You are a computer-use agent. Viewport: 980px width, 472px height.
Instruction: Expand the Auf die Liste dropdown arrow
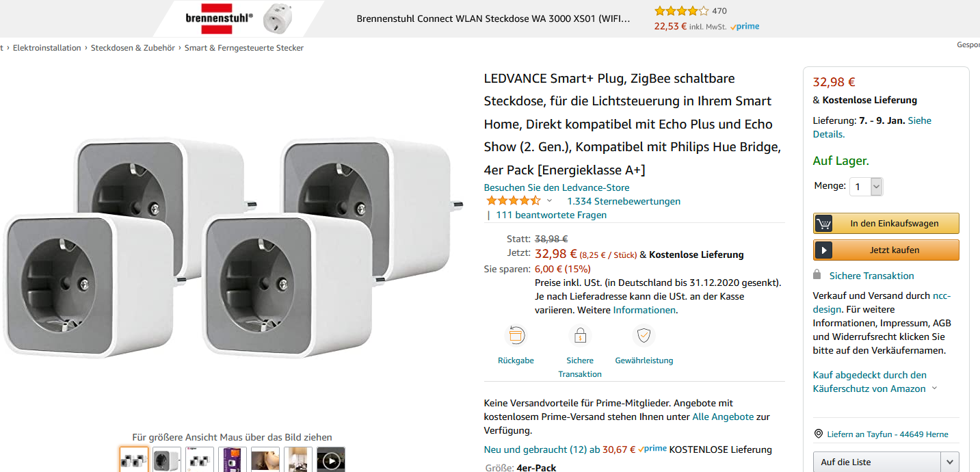[x=949, y=462]
